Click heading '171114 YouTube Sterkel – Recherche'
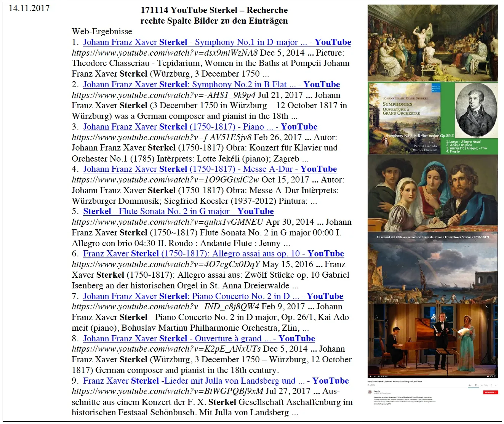Image resolution: width=504 pixels, height=424 pixels. tap(214, 10)
